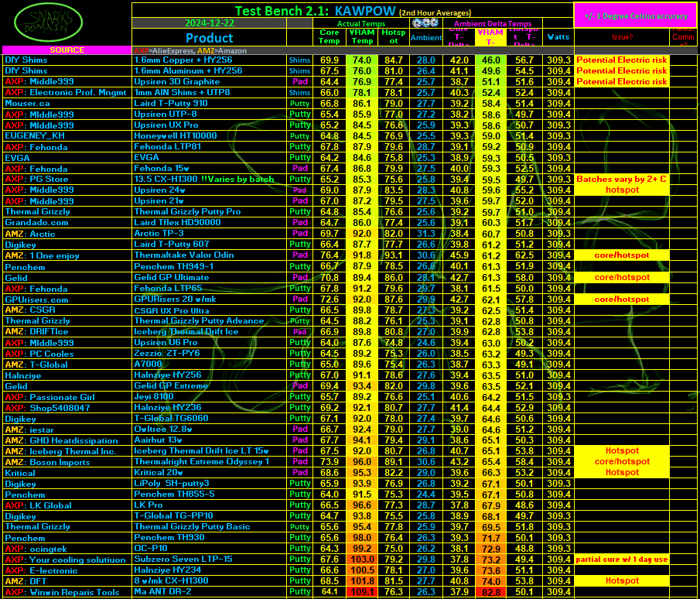Select the T-Global TG6060 cell
Viewport: 700px width, 599px height.
(x=210, y=418)
